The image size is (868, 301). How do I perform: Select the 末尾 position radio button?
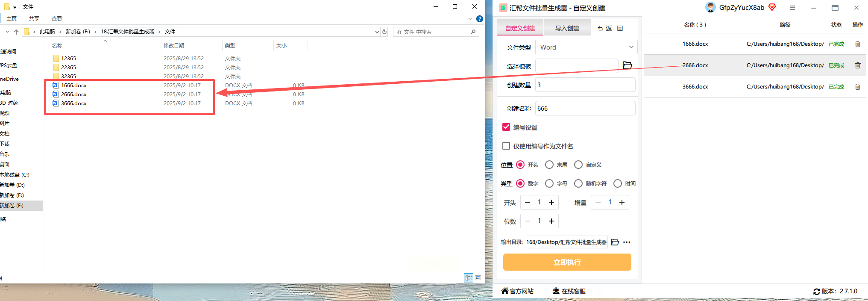[549, 165]
